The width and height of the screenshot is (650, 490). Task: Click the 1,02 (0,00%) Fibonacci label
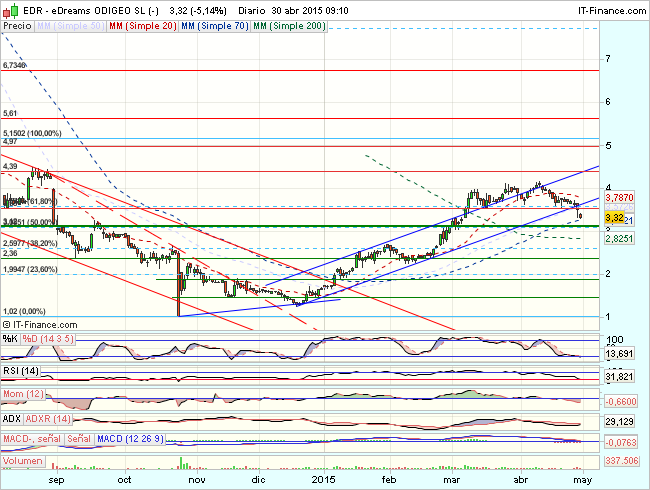pyautogui.click(x=24, y=311)
